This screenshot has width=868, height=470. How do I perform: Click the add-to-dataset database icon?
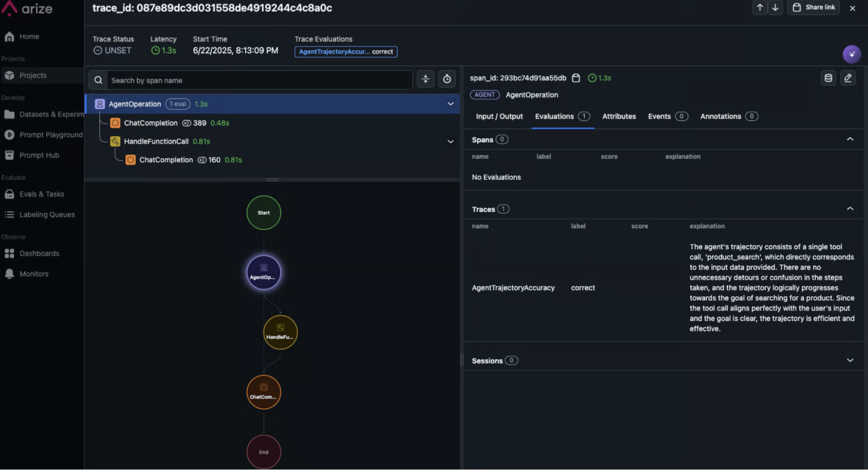[828, 78]
